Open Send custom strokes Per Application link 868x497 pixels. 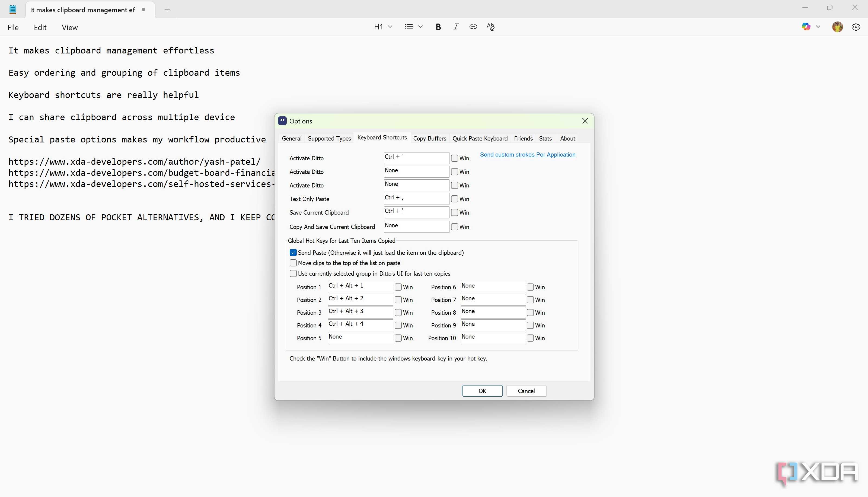click(528, 155)
